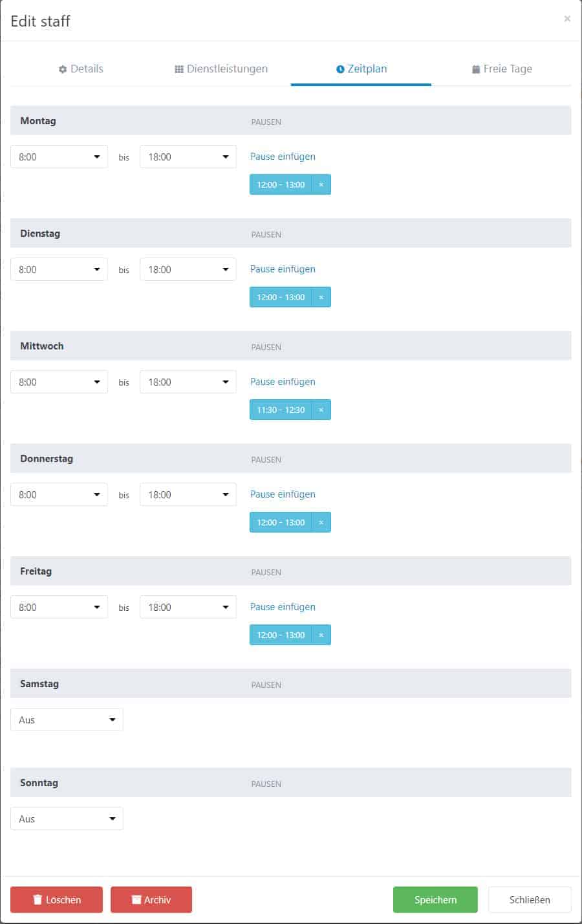582x924 pixels.
Task: Open Freitag start time 8:00 dropdown
Action: pos(59,607)
